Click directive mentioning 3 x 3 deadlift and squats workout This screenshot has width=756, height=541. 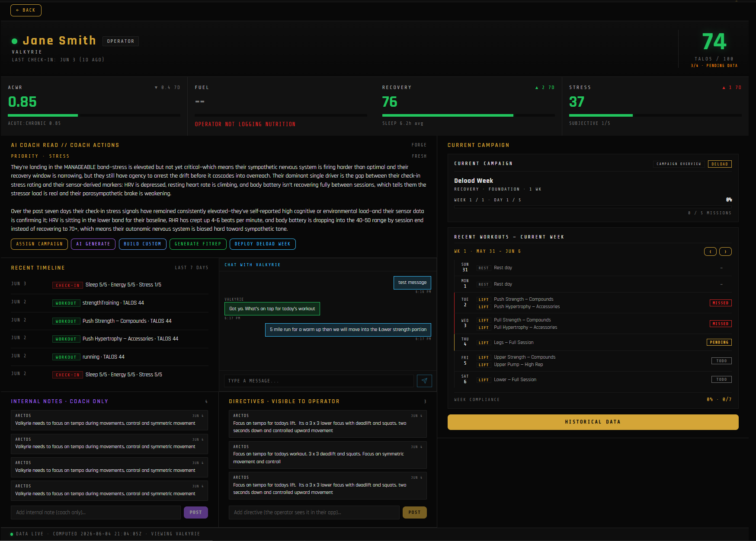click(327, 455)
